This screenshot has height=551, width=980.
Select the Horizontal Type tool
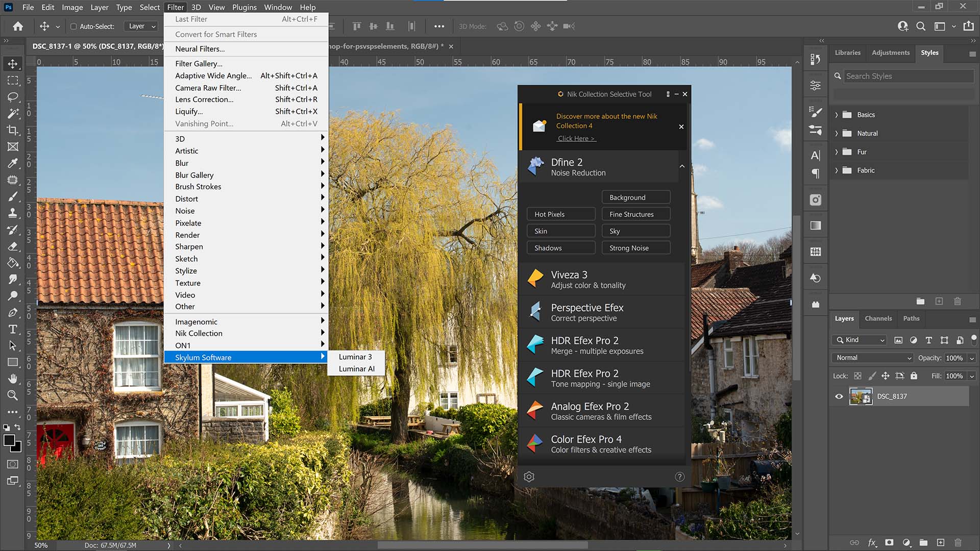(x=13, y=329)
